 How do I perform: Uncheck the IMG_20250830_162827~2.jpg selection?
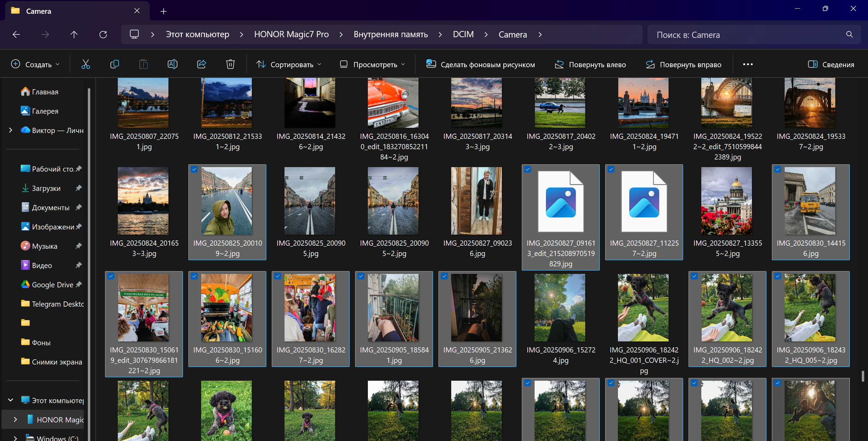pyautogui.click(x=278, y=276)
